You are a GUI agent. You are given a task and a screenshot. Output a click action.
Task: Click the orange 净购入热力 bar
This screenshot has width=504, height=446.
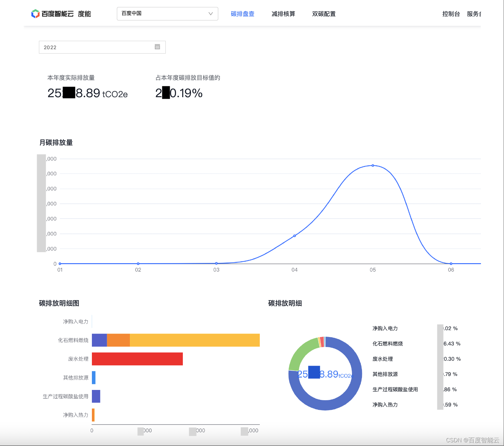[x=93, y=415]
